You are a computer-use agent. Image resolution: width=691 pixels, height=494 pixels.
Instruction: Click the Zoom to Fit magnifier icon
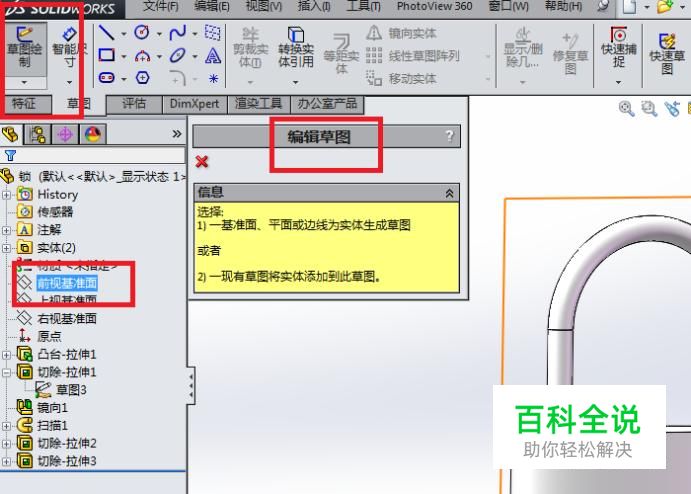[626, 108]
